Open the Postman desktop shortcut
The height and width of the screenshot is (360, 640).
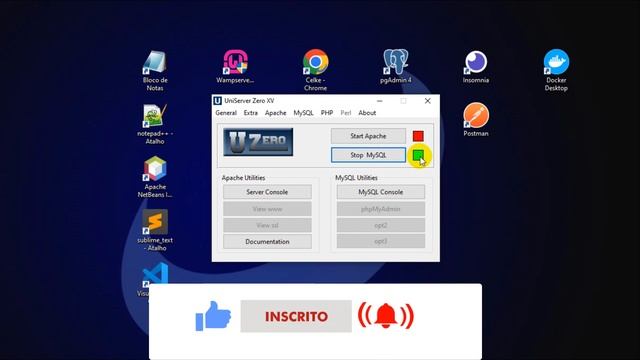tap(476, 120)
